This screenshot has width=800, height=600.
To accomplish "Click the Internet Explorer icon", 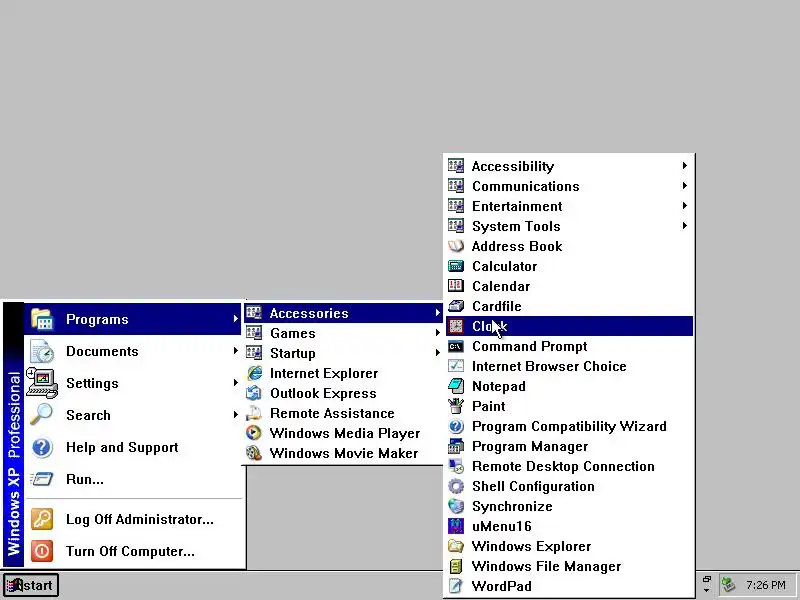I will (254, 373).
